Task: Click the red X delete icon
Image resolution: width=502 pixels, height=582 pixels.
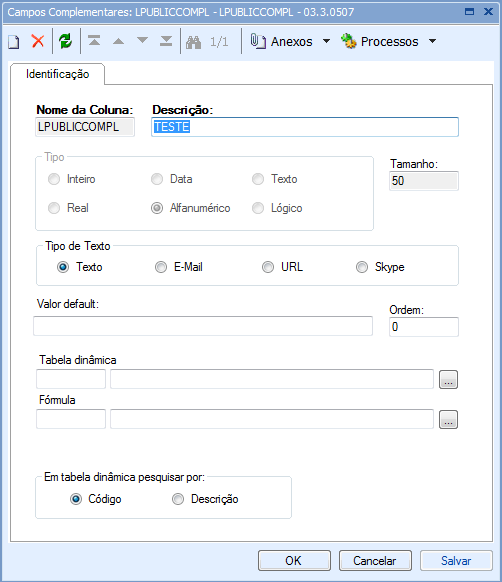Action: click(38, 41)
